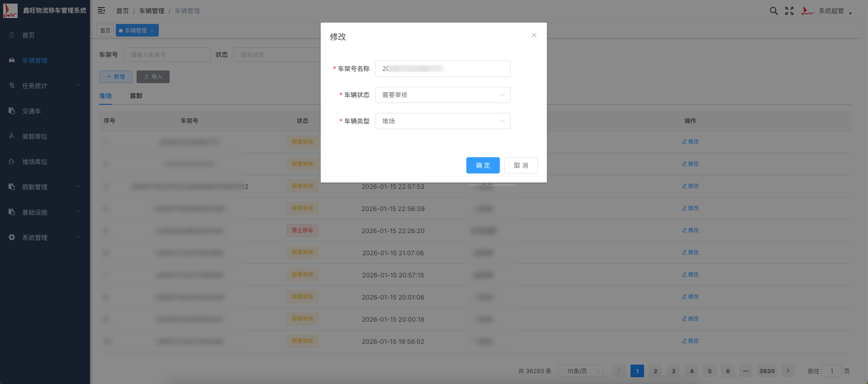Click the 禁止移车 status tag
Screen dimensions: 868x384
(x=303, y=230)
